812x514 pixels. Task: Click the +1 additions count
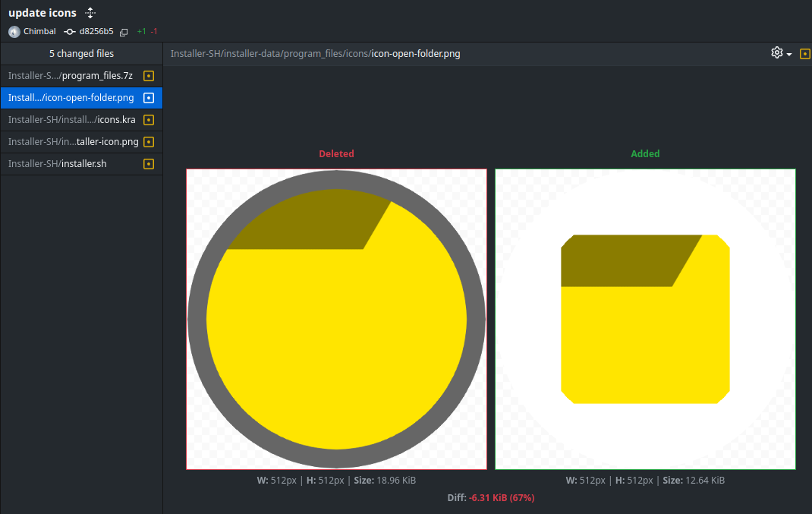pyautogui.click(x=141, y=32)
